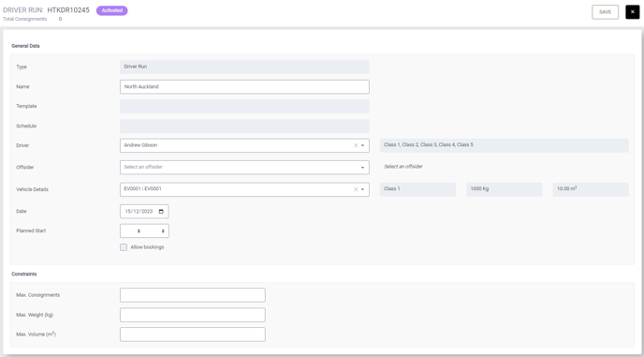Click the Planned Start label
Image resolution: width=644 pixels, height=357 pixels.
pos(31,231)
